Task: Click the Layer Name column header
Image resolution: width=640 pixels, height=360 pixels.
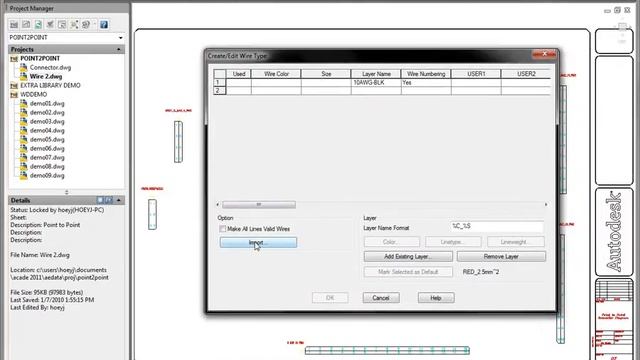Action: click(376, 74)
